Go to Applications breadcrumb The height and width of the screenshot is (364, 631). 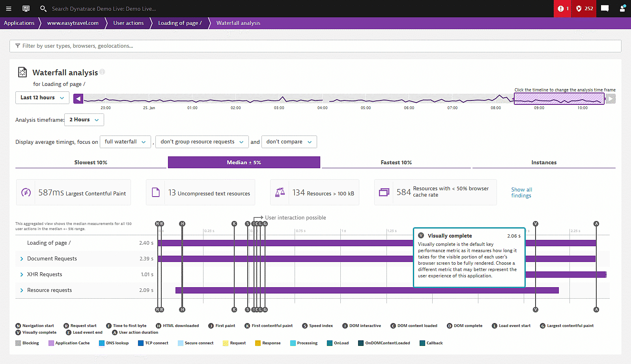19,23
